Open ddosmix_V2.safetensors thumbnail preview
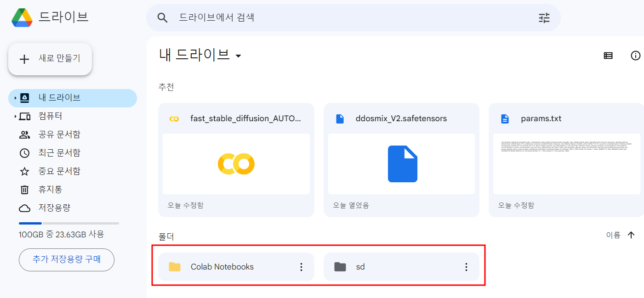Viewport: 644px width, 298px height. point(401,164)
